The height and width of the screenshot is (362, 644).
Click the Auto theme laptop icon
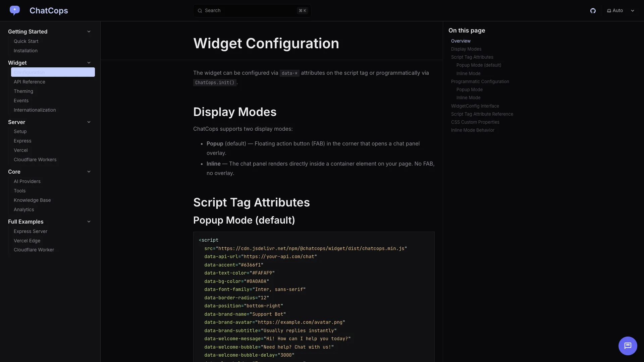(x=609, y=11)
